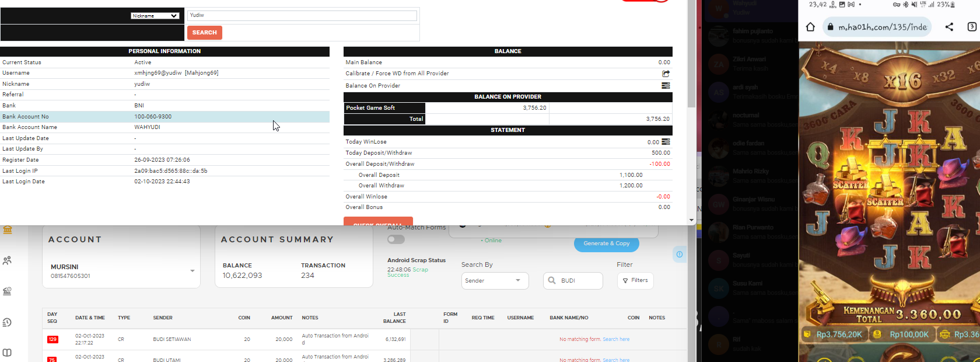Screen dimensions: 980x362
Task: Click the Calibrate / Force WD share icon
Action: click(x=666, y=74)
